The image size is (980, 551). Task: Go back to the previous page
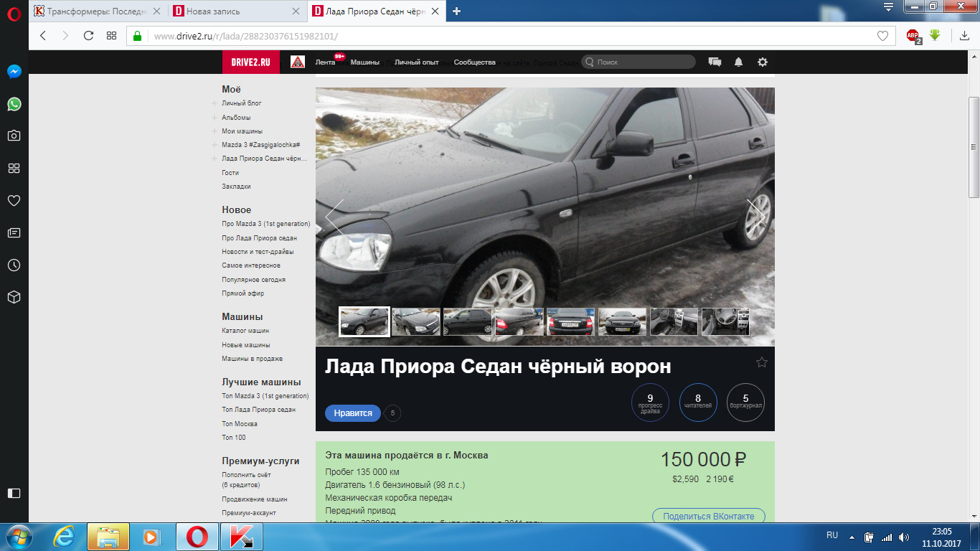[x=43, y=35]
